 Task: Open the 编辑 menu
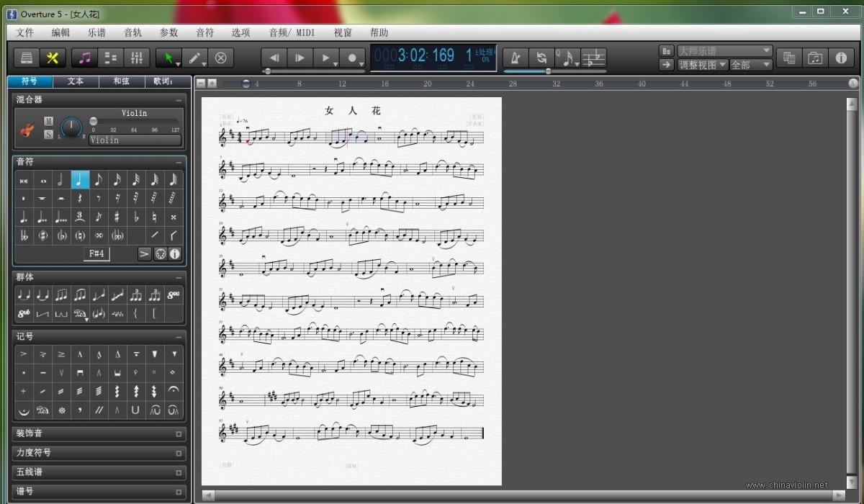click(61, 32)
